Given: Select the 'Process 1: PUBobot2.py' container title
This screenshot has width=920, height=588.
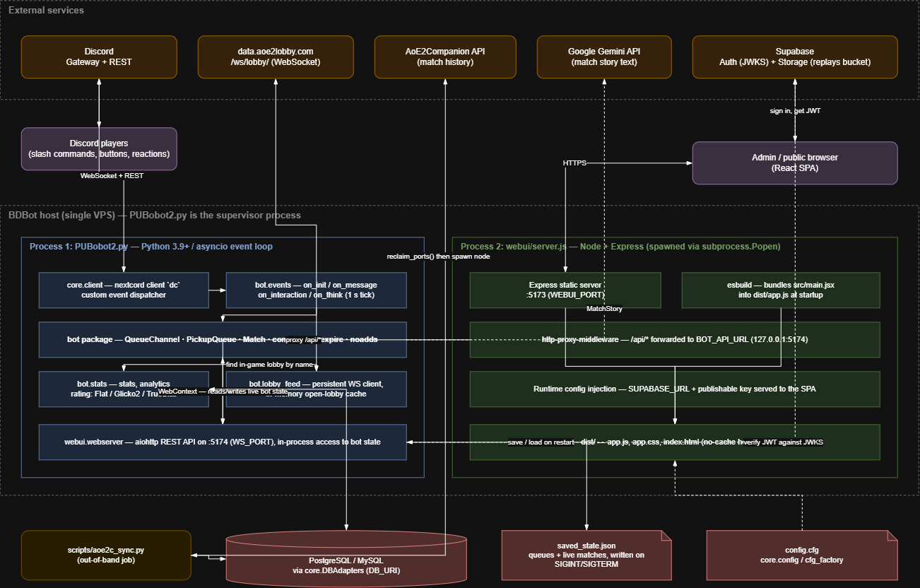Looking at the screenshot, I should click(151, 247).
